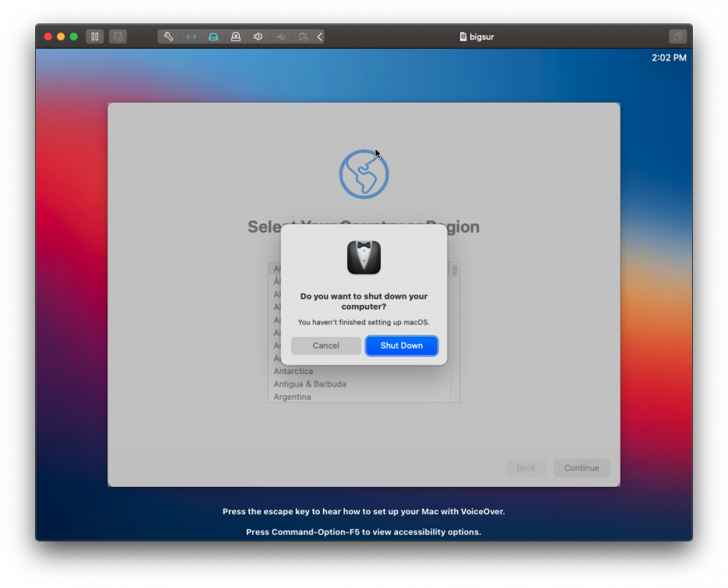Click the 2:02 PM clock

(668, 58)
